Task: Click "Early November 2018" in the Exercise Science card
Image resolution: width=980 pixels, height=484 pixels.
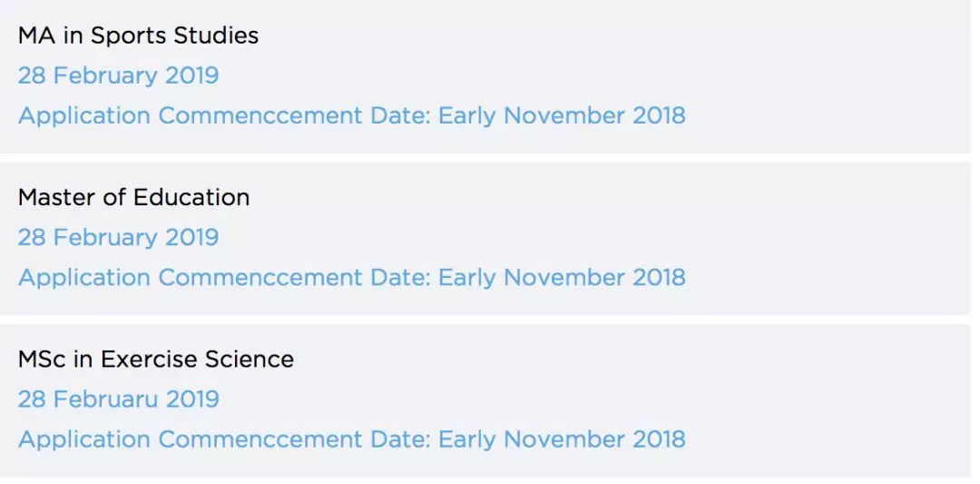Action: click(x=562, y=440)
